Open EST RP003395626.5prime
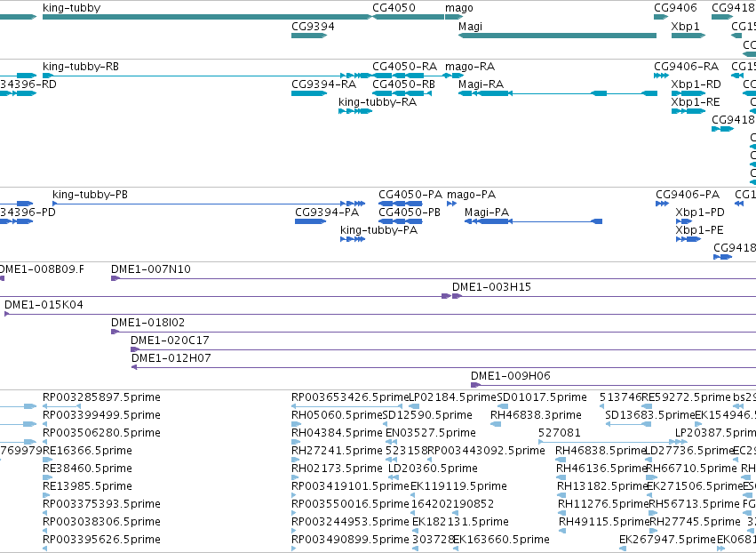 [x=44, y=549]
